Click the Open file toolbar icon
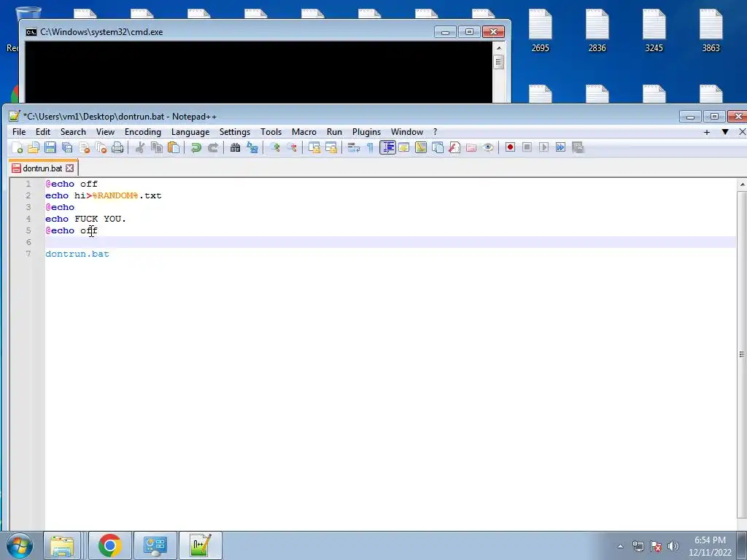The image size is (747, 560). point(34,147)
